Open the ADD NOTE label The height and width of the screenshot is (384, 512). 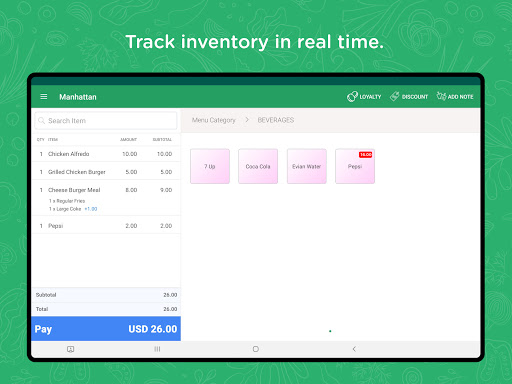(x=460, y=97)
